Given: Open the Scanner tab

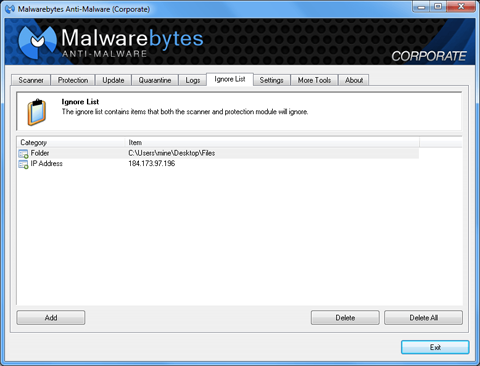Looking at the screenshot, I should [x=31, y=80].
